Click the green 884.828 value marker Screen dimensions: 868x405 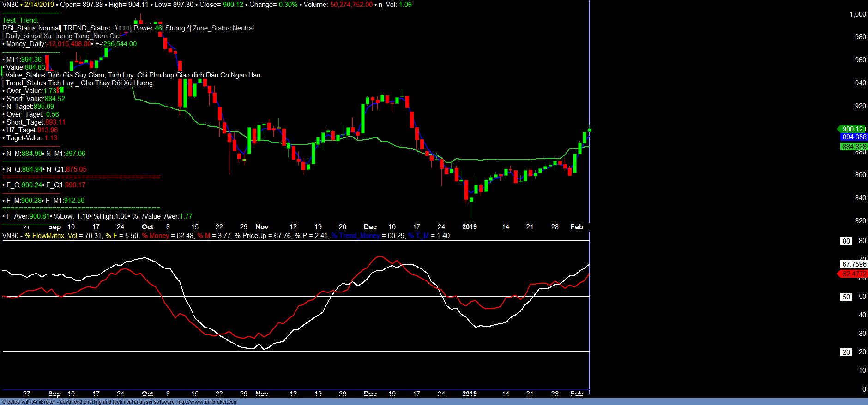pyautogui.click(x=854, y=147)
